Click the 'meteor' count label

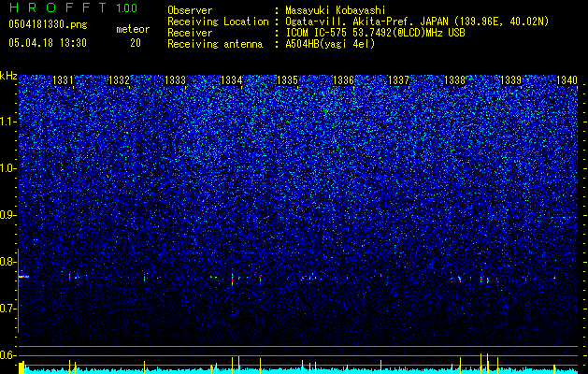coord(133,29)
